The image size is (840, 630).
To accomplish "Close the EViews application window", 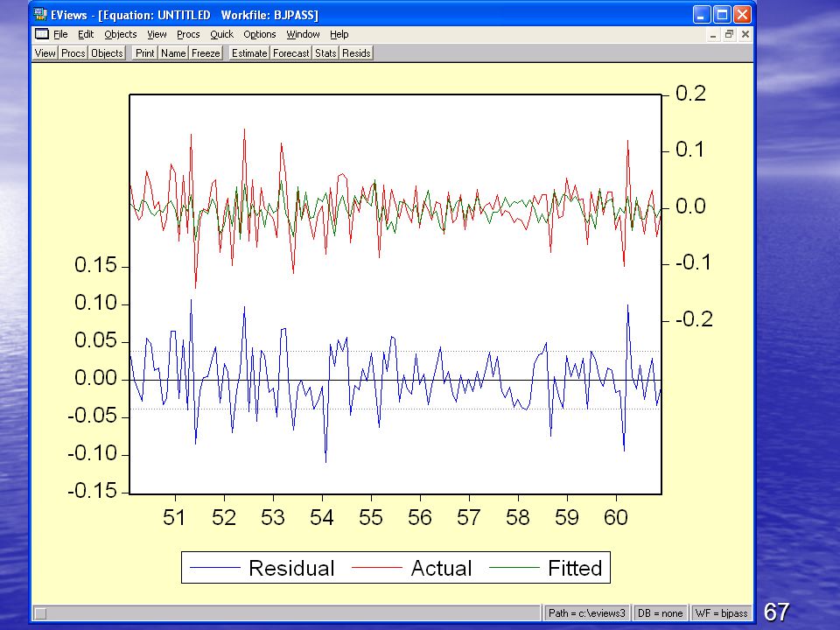I will point(742,15).
